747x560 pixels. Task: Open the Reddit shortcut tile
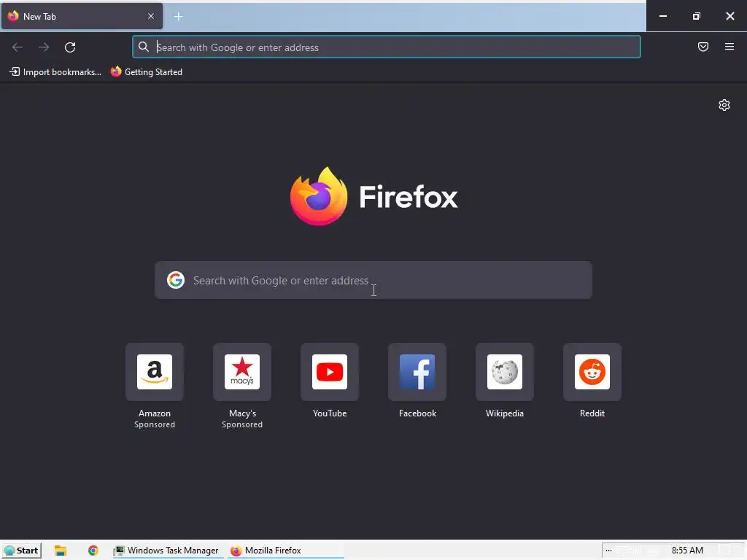(592, 372)
